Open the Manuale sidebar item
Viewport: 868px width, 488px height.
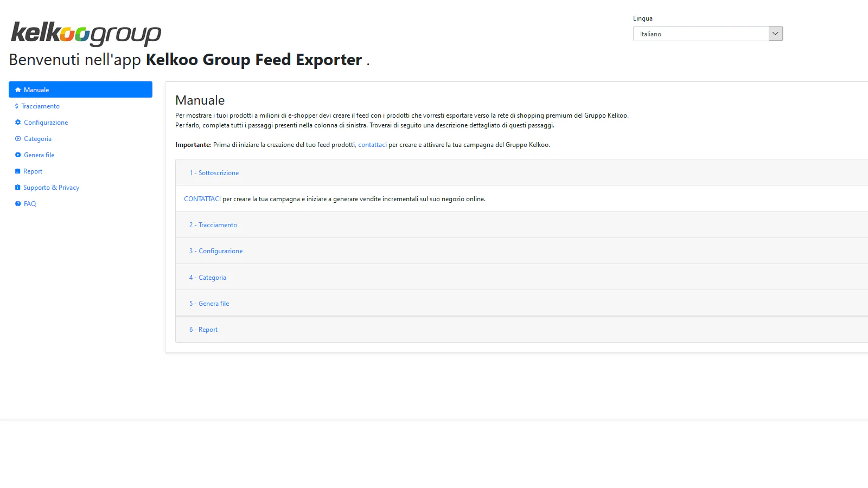pyautogui.click(x=80, y=89)
